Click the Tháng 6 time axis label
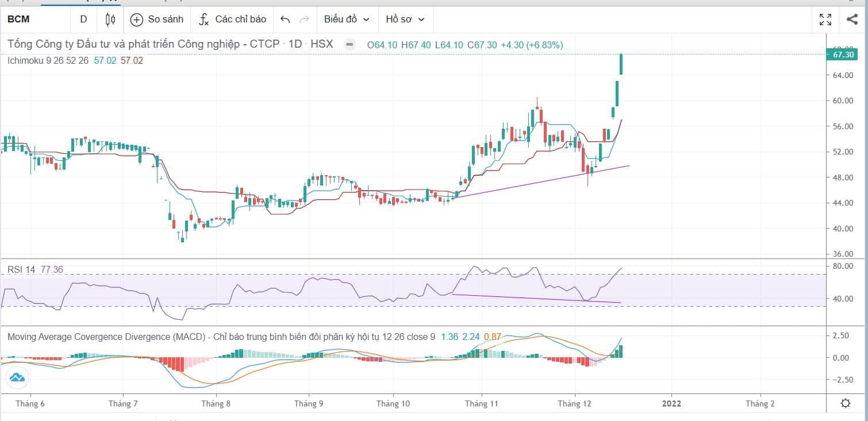Screen dimensions: 868x421 coord(30,403)
